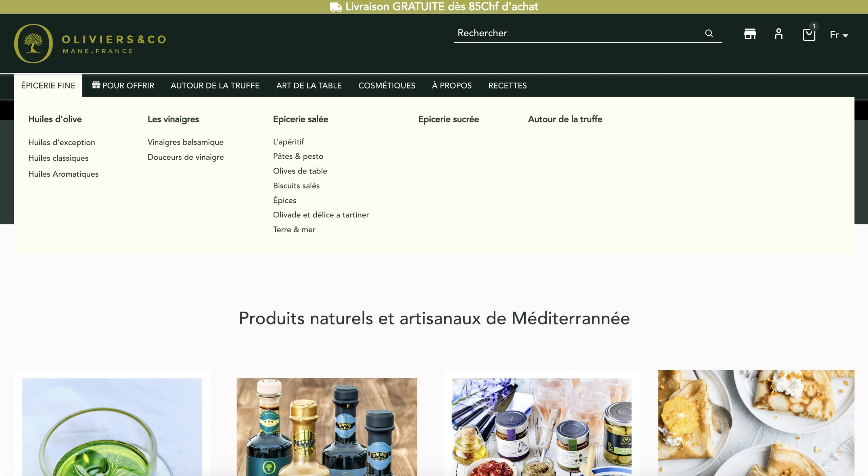The height and width of the screenshot is (476, 868).
Task: Click the delivery truck icon in banner
Action: [x=336, y=7]
